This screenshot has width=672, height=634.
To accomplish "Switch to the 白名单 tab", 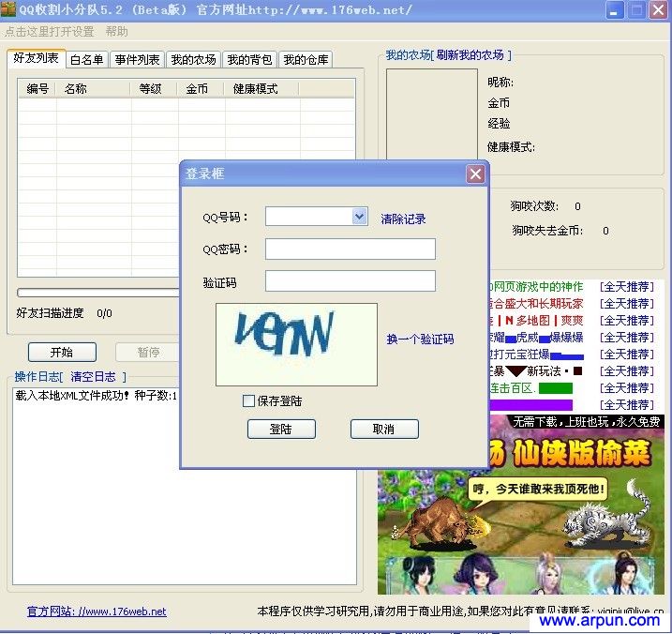I will (87, 60).
